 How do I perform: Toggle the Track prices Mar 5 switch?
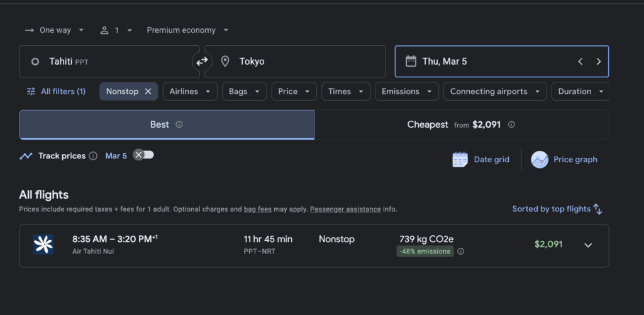point(143,155)
